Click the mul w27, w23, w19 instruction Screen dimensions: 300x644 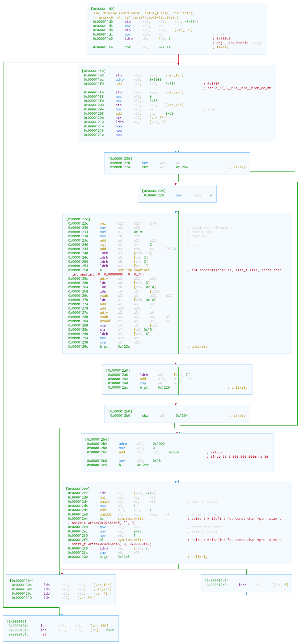click(112, 223)
